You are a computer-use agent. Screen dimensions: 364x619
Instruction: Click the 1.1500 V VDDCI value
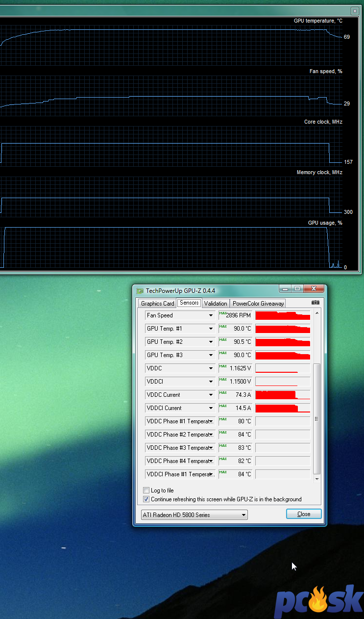(240, 382)
